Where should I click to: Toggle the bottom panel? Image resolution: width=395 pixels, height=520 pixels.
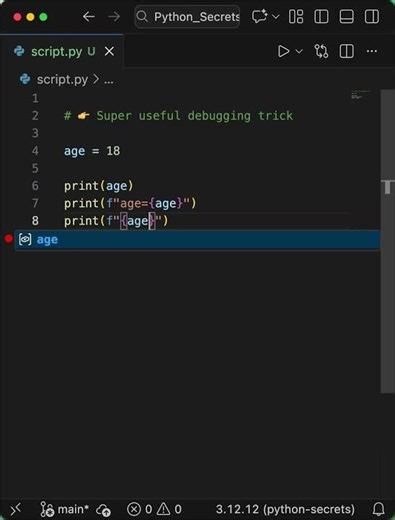[347, 16]
